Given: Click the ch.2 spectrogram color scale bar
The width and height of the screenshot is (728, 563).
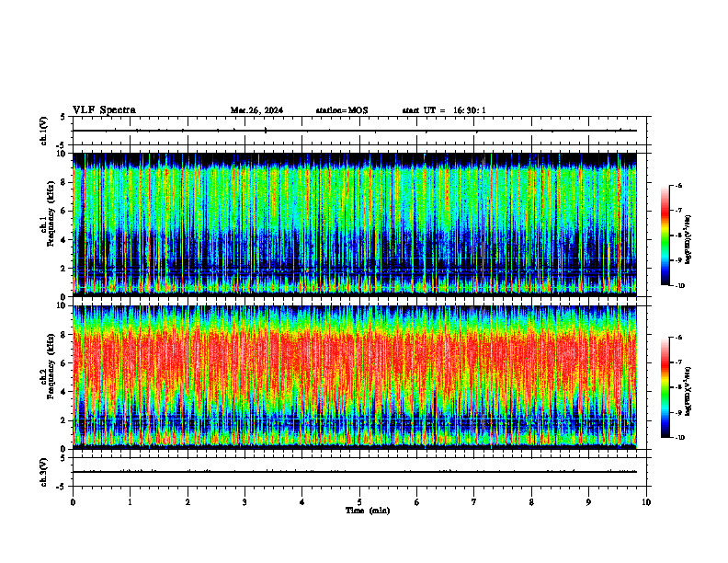Looking at the screenshot, I should tap(665, 387).
